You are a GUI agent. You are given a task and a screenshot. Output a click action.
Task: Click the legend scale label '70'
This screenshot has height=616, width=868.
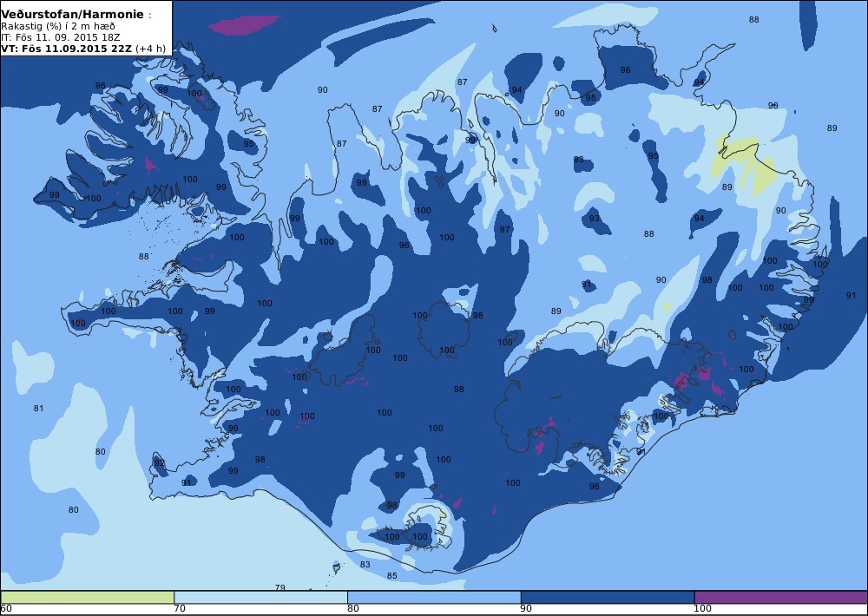click(x=180, y=609)
